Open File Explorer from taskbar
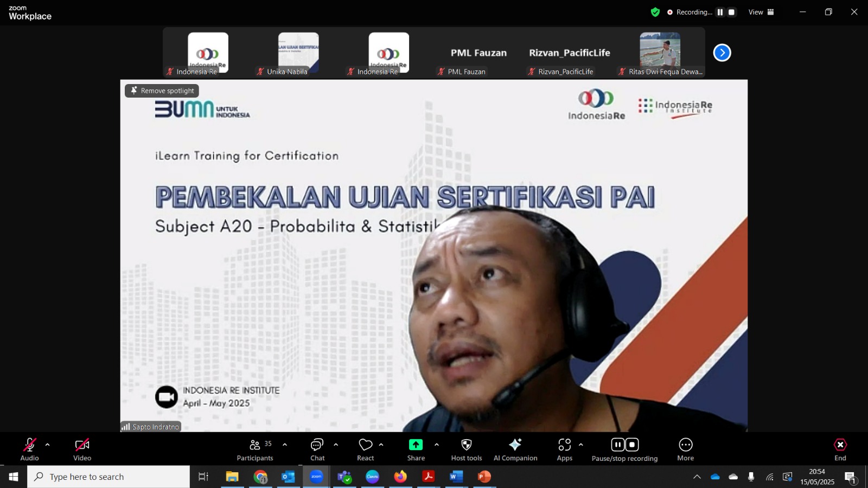868x488 pixels. [232, 477]
